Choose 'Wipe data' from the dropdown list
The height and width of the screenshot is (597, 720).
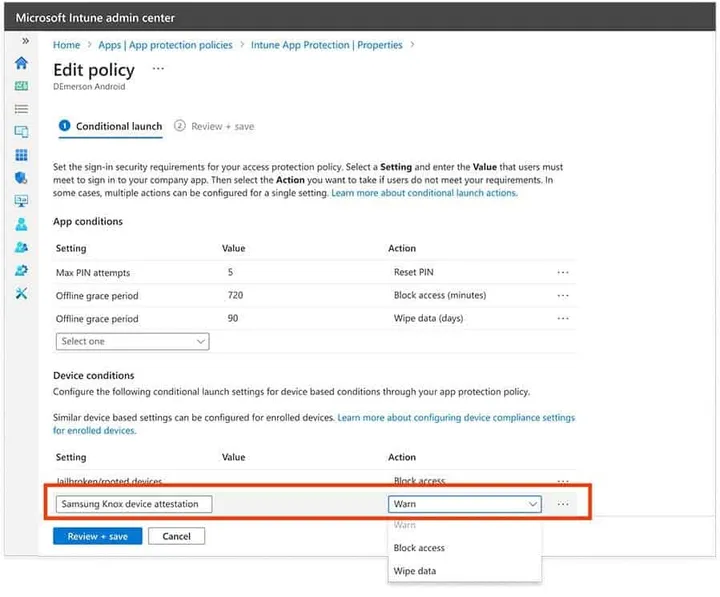click(x=414, y=571)
